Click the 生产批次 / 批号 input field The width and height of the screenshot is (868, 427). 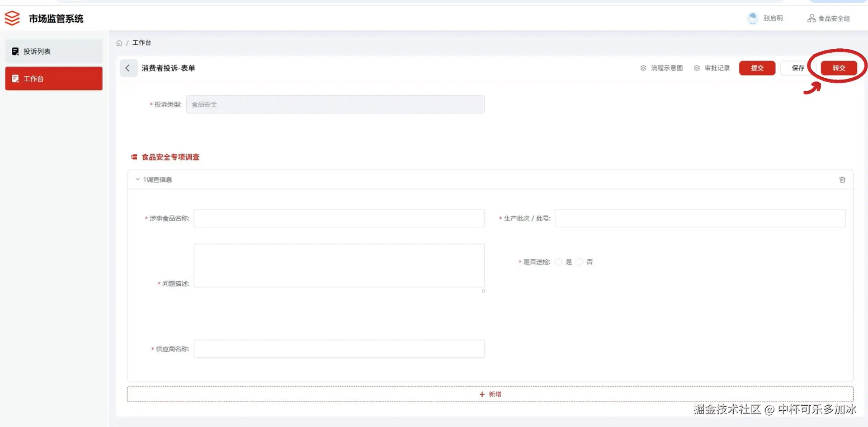pos(700,218)
